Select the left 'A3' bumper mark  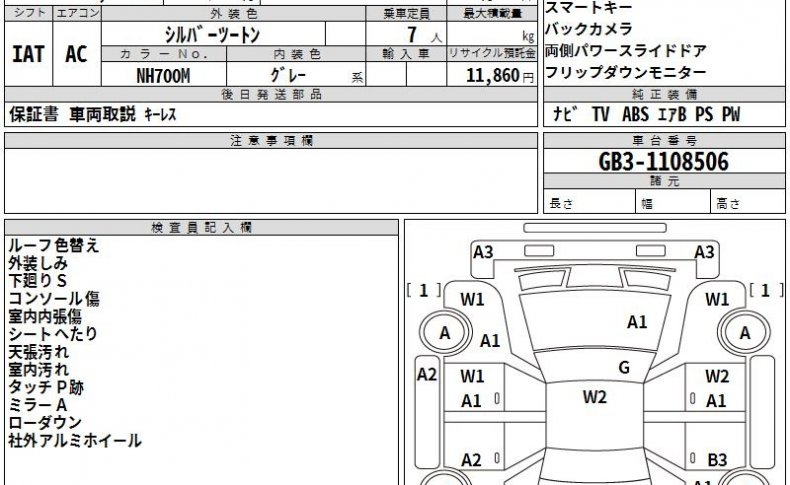click(483, 252)
